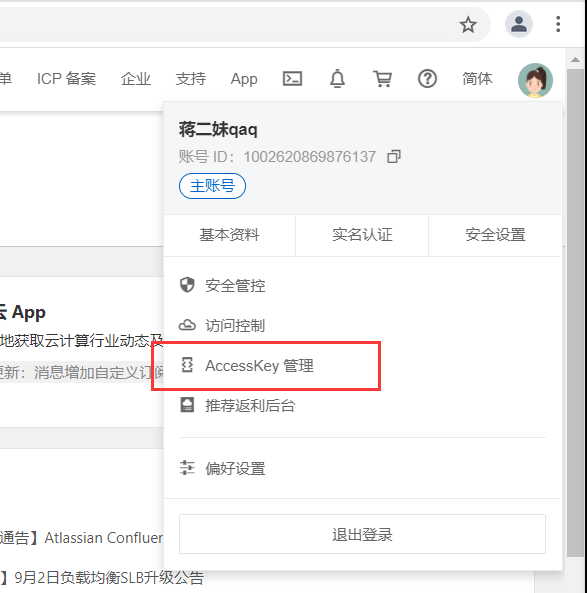
Task: Open the help question-mark icon
Action: tap(427, 79)
